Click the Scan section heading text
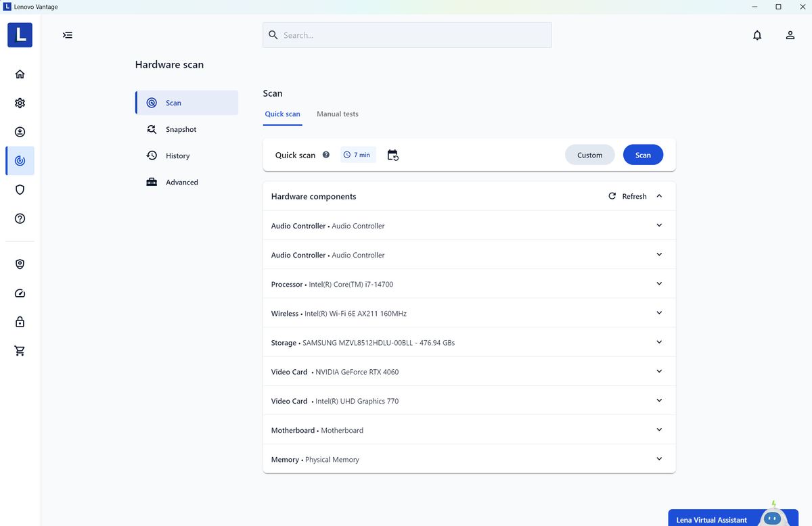 (x=273, y=93)
